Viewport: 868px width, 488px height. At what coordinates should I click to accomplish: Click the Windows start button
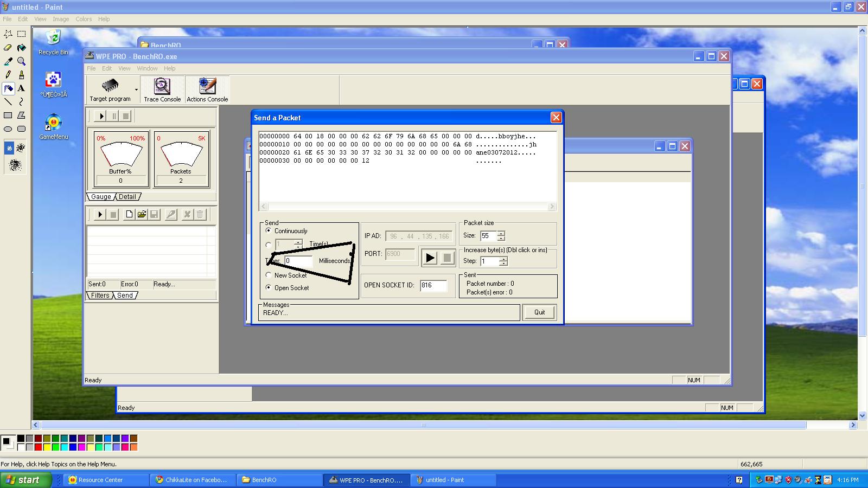pos(26,480)
